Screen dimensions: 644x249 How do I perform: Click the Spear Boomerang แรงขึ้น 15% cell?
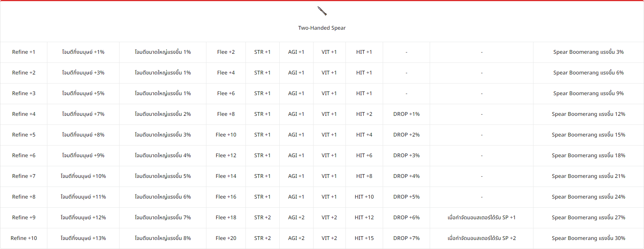[x=588, y=135]
